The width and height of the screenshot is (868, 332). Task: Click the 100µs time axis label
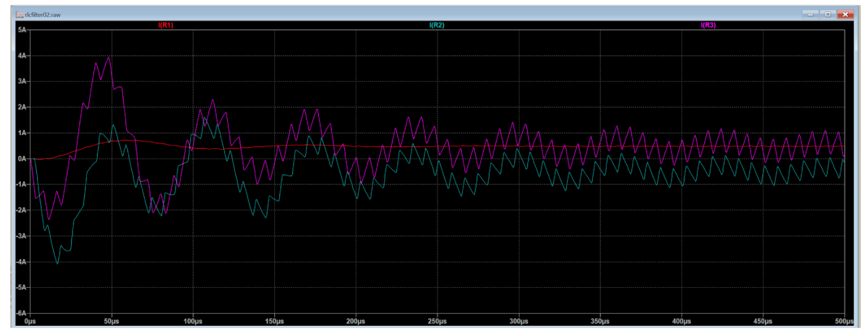tap(193, 320)
